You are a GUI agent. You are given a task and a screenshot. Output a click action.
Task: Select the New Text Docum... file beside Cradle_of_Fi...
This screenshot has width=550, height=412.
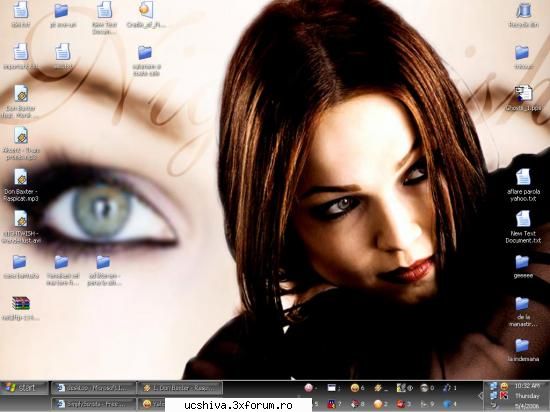click(104, 10)
